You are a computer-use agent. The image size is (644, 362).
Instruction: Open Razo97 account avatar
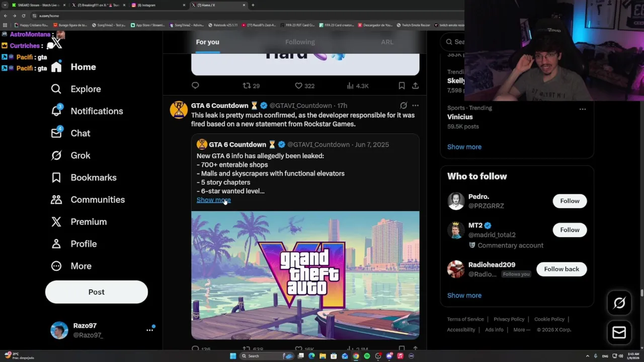point(59,330)
